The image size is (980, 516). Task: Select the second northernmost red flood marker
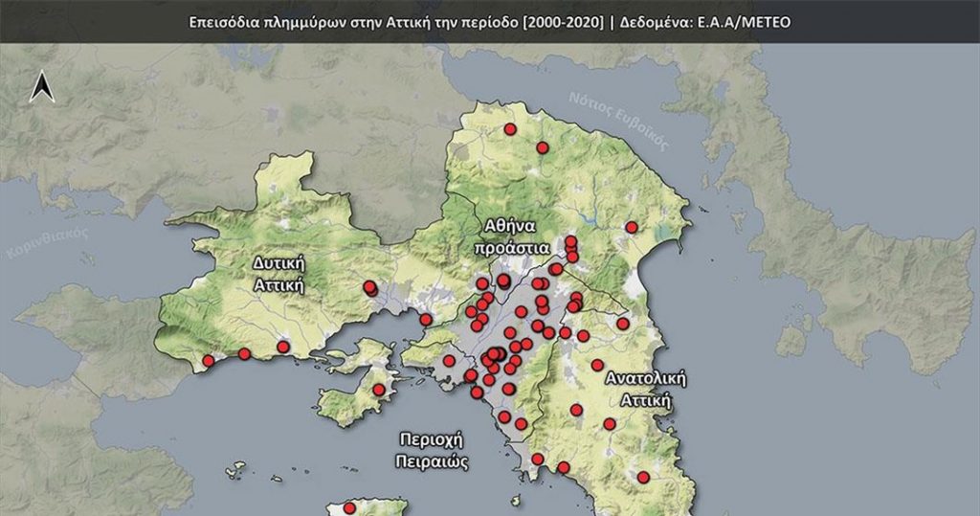tap(543, 147)
